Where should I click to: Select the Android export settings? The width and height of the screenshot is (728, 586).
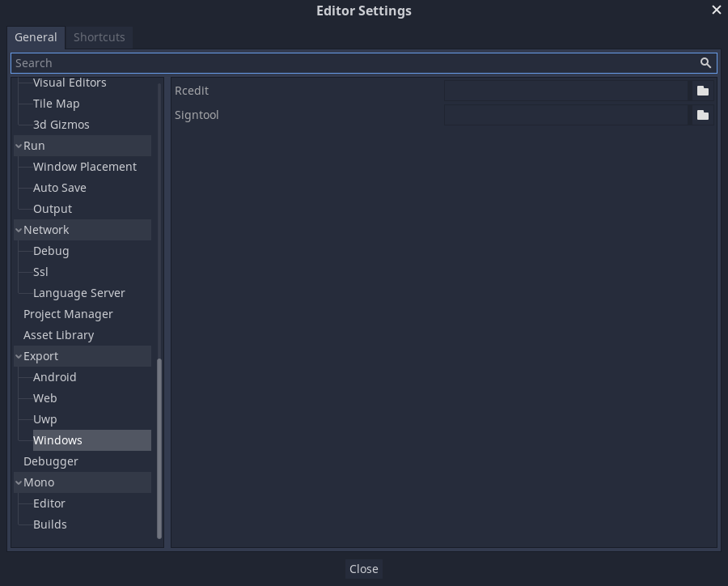coord(54,376)
